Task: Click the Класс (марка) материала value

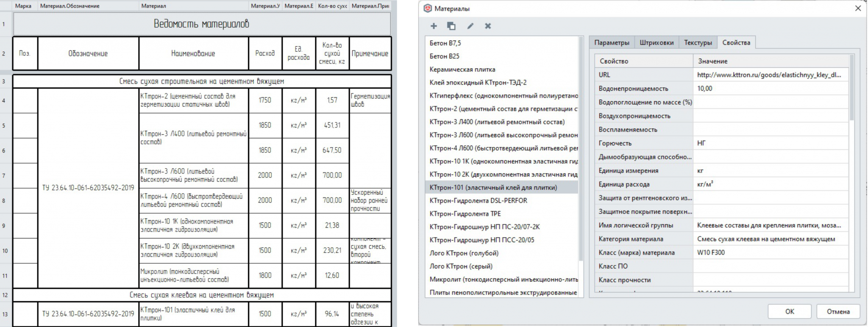Action: tap(769, 252)
